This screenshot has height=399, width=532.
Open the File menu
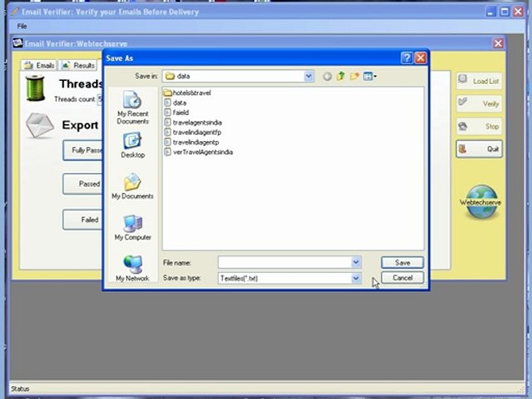(x=22, y=26)
